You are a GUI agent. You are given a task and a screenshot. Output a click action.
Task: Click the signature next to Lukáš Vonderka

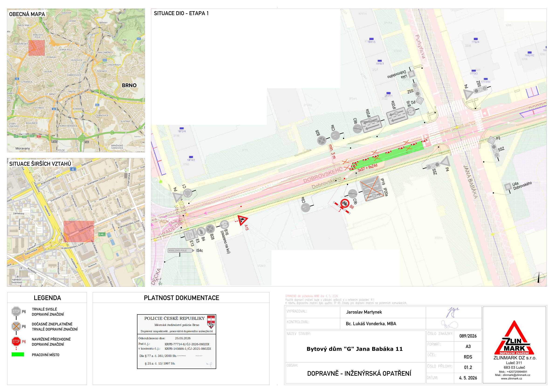(x=450, y=324)
